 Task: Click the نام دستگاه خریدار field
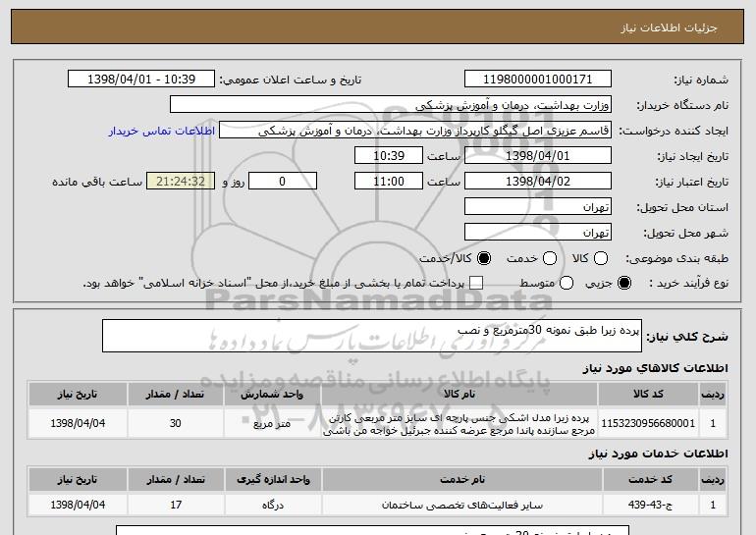point(391,105)
